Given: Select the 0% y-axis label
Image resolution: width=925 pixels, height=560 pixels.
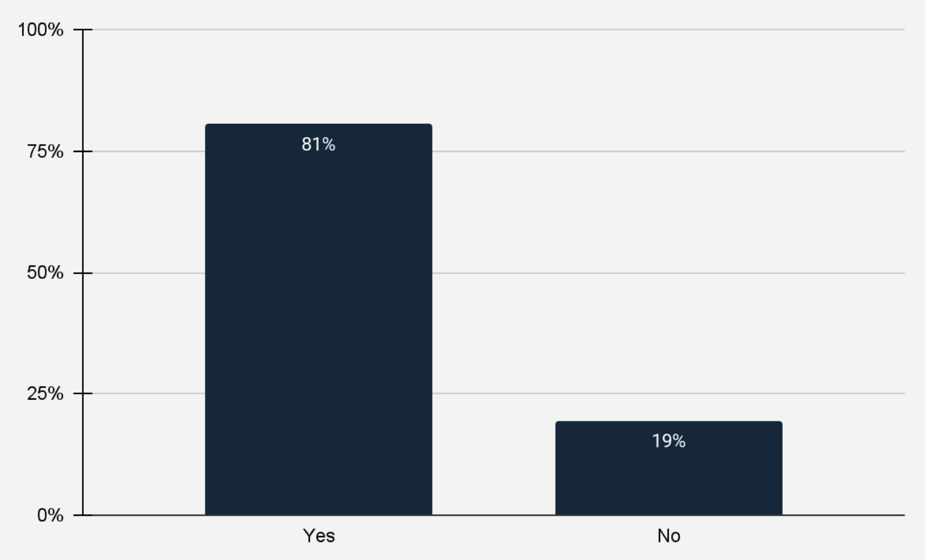Looking at the screenshot, I should coord(50,515).
